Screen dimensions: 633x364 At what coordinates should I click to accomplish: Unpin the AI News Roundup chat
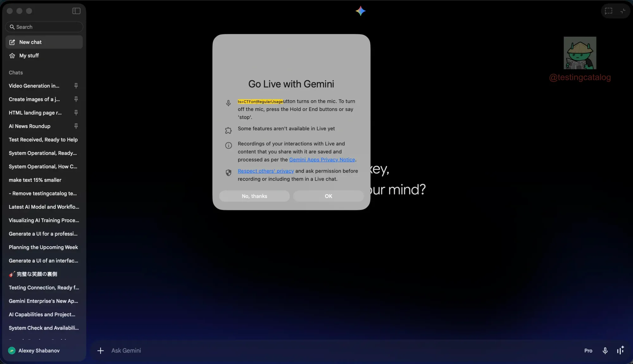(x=76, y=126)
